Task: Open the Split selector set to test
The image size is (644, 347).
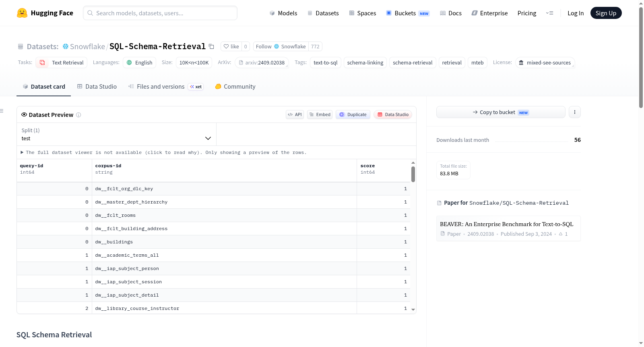Action: [116, 134]
